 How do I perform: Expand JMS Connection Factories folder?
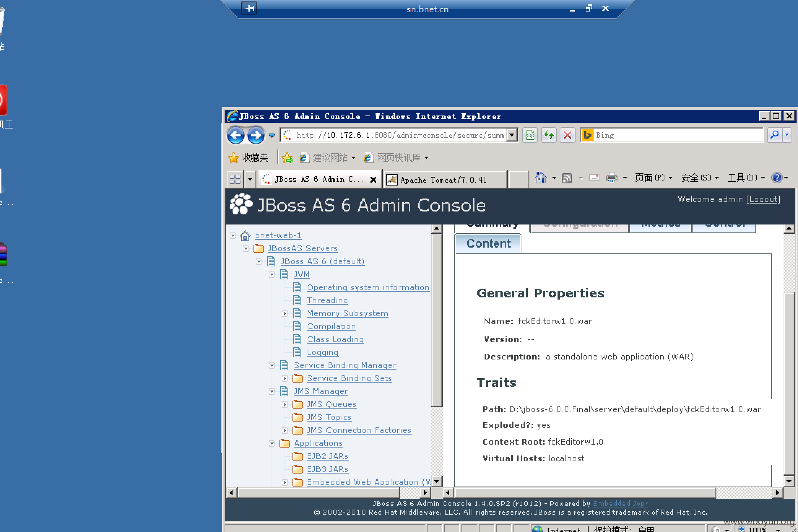(285, 431)
